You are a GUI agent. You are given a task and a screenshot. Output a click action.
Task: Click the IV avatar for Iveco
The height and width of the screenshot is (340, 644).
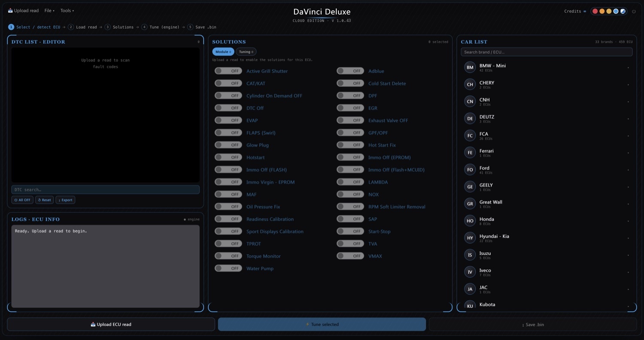pyautogui.click(x=470, y=272)
